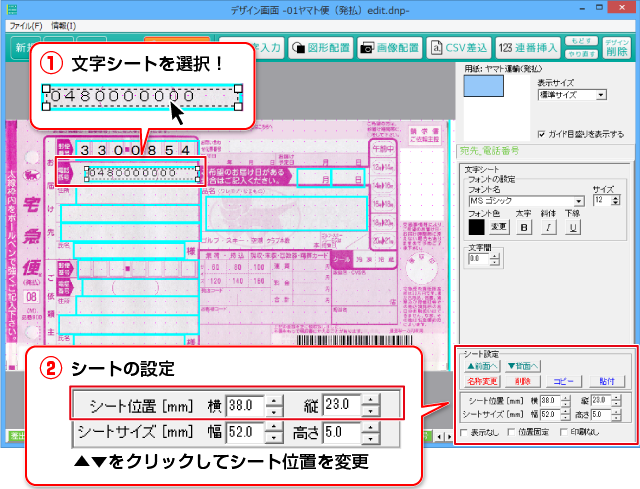
Task: Click the font サイズ input field
Action: (603, 200)
